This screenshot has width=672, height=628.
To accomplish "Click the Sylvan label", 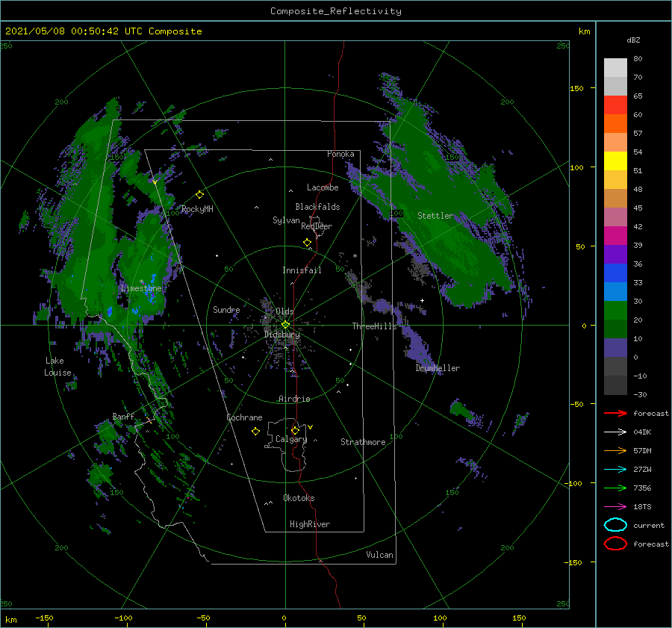I will pos(286,220).
